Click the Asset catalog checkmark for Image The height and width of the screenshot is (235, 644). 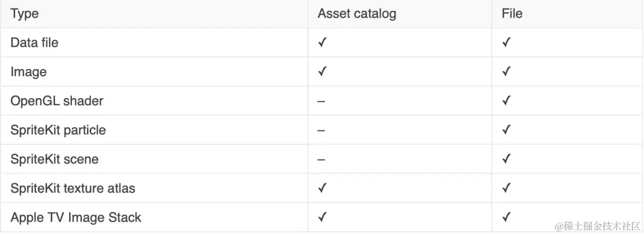pyautogui.click(x=322, y=72)
